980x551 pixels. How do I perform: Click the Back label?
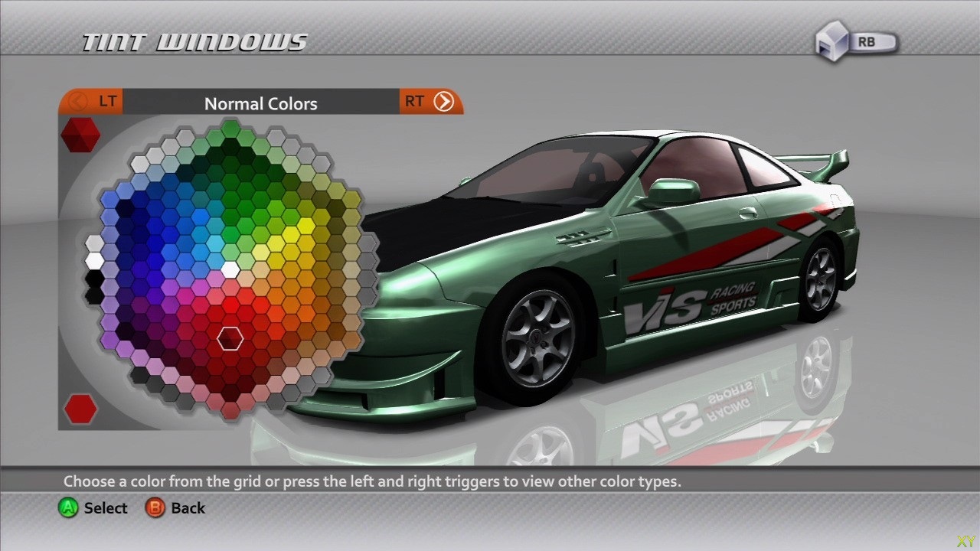pyautogui.click(x=188, y=508)
